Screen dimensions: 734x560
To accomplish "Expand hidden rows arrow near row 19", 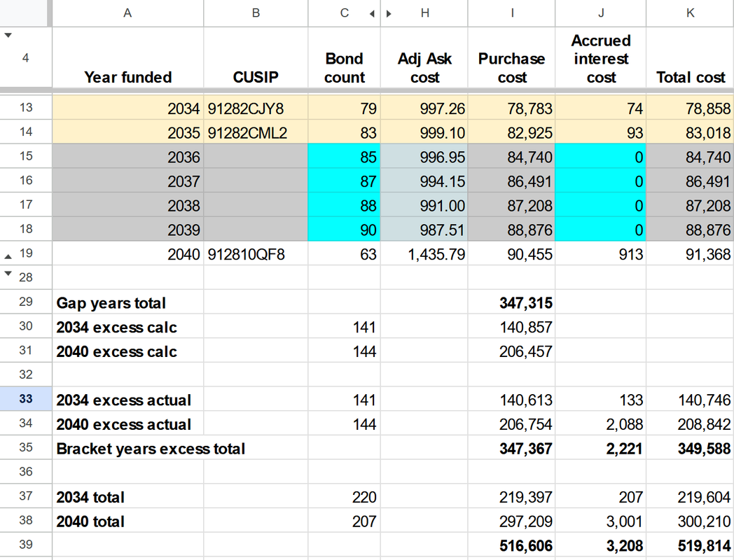I will (x=8, y=256).
